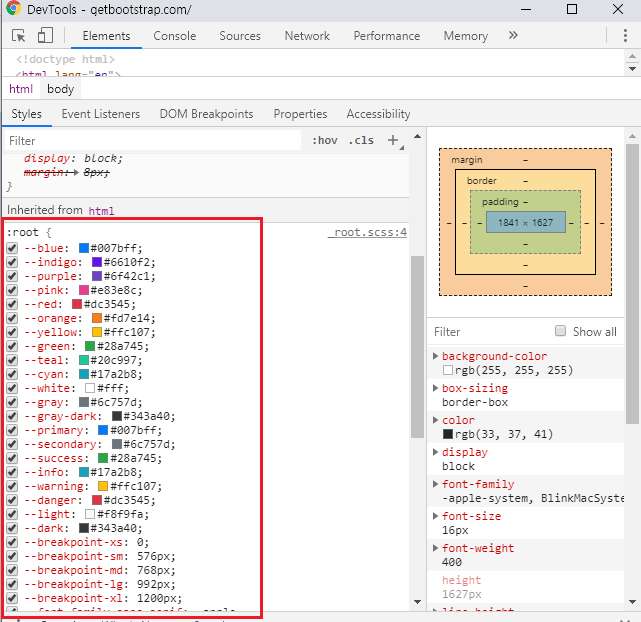Screen dimensions: 641x622
Task: Switch to the Accessibility sub-tab
Action: (x=378, y=114)
